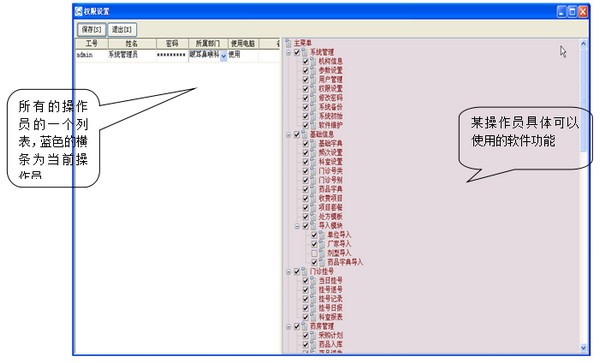Click the 权限设置 window title icon

coord(79,11)
